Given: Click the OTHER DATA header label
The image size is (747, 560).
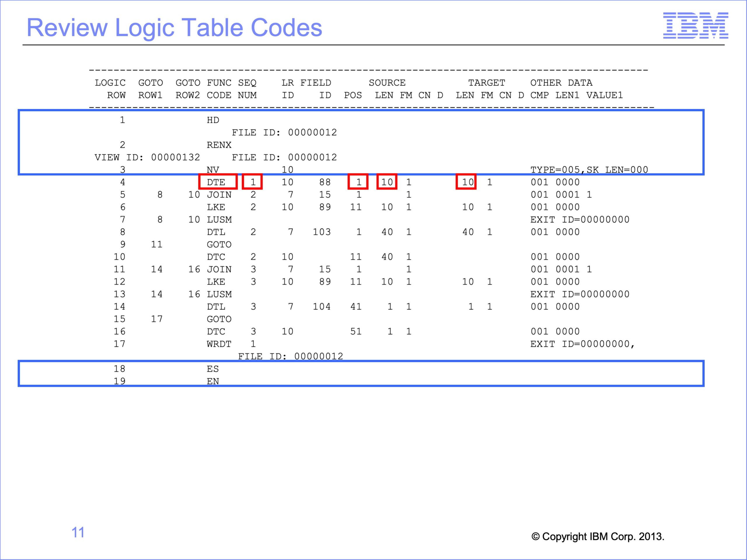Looking at the screenshot, I should coord(561,83).
